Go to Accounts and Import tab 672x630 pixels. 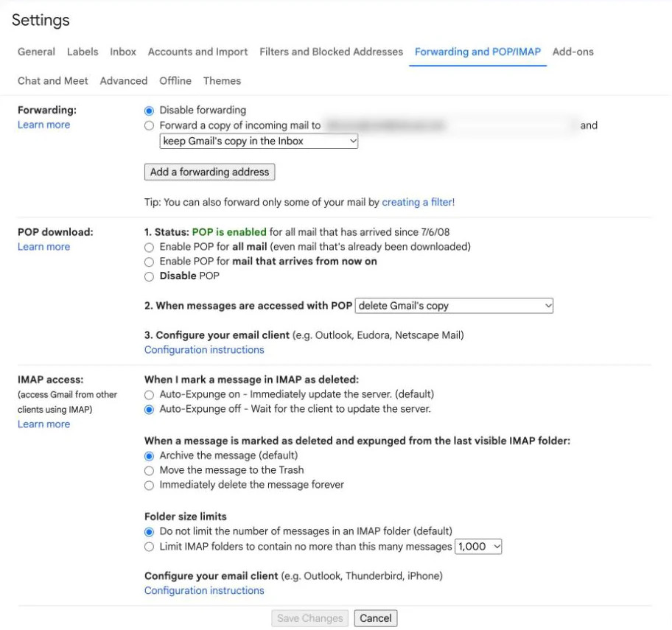pos(197,52)
